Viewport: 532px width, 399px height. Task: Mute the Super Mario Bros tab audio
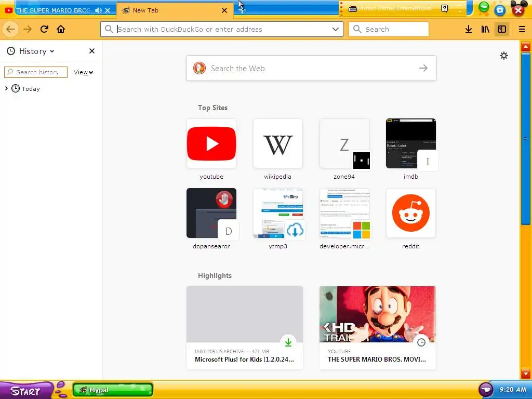pos(98,10)
